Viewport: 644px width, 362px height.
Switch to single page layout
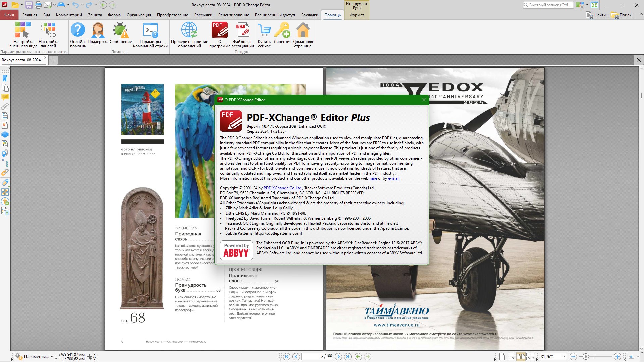tap(502, 357)
